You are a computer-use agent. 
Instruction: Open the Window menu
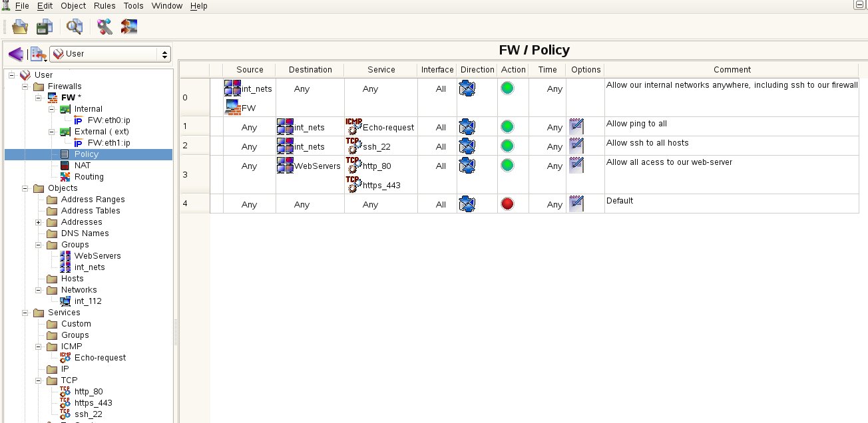(167, 5)
